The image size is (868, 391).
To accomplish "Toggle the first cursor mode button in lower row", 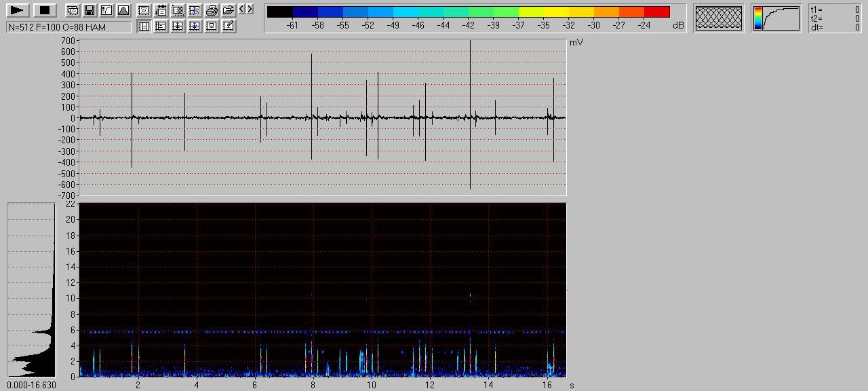I will pyautogui.click(x=144, y=26).
